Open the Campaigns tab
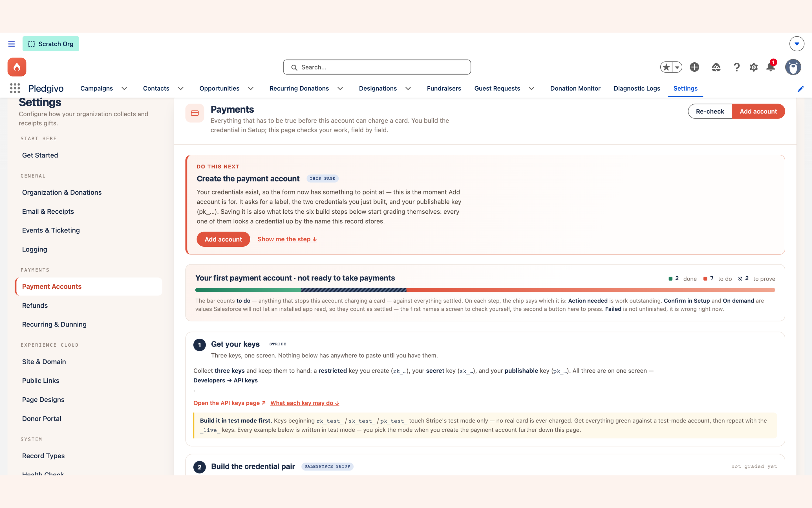Screen dimensions: 812x508 point(97,88)
